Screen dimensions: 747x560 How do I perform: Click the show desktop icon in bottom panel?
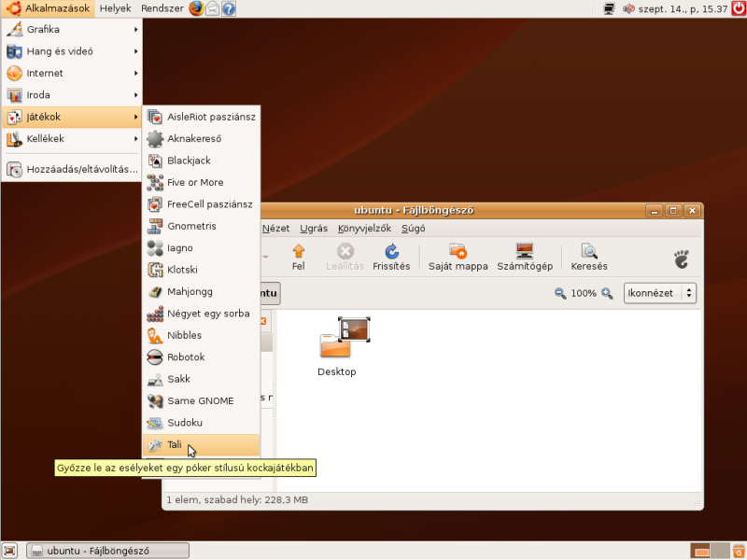(x=9, y=551)
